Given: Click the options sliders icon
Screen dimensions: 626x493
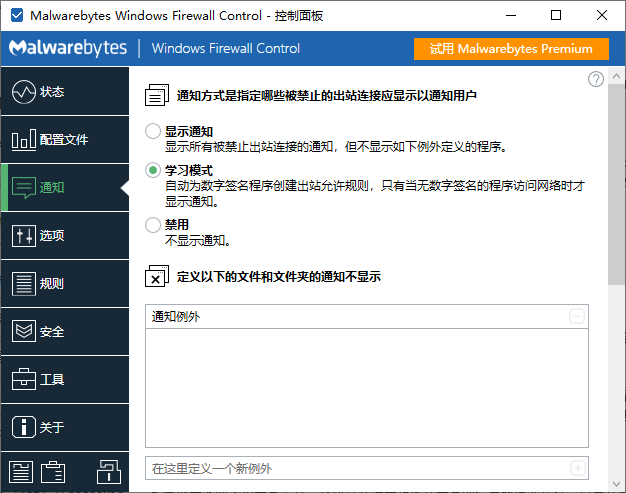Looking at the screenshot, I should [x=24, y=236].
